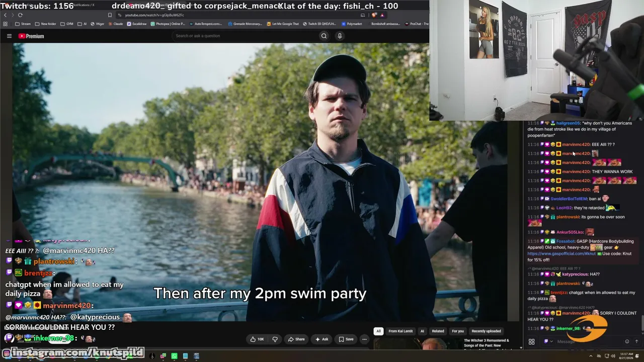This screenshot has width=644, height=362.
Task: Open the 'Let Me Google That' bookmark
Action: point(283,24)
